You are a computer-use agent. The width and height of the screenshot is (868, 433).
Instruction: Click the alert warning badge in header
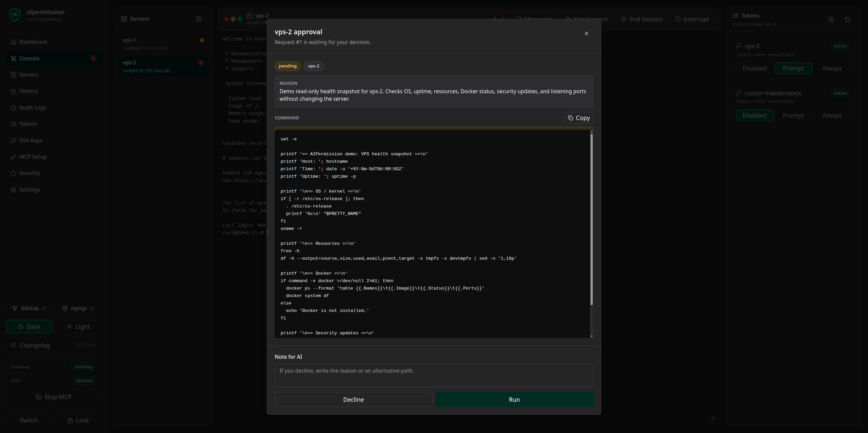(498, 19)
